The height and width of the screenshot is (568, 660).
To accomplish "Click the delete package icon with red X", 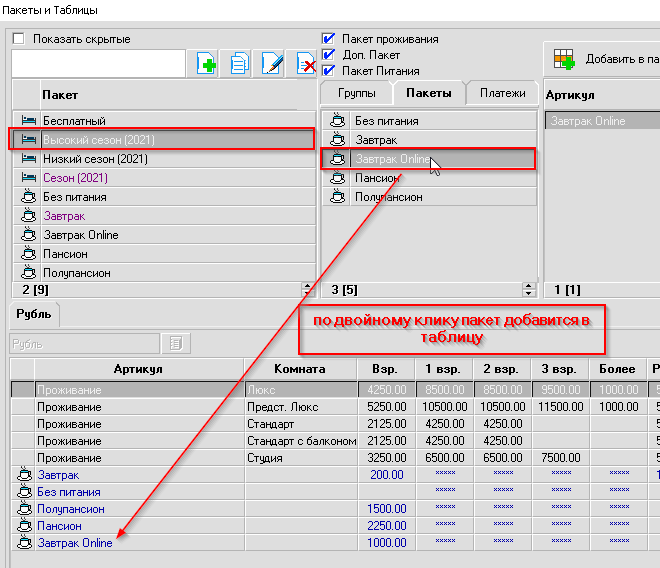I will [x=306, y=64].
